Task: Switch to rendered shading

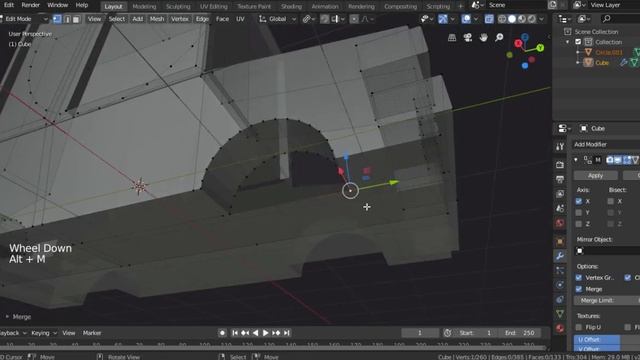Action: pyautogui.click(x=531, y=19)
